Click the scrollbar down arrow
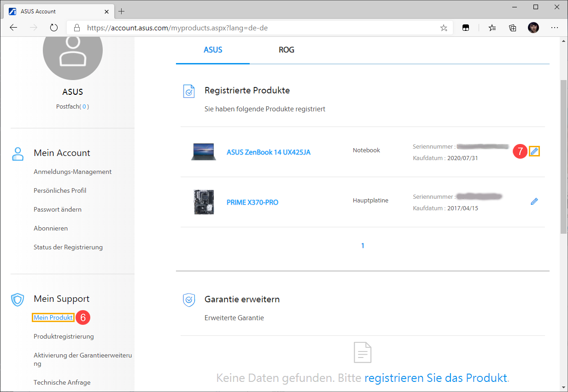The height and width of the screenshot is (392, 568). [563, 387]
